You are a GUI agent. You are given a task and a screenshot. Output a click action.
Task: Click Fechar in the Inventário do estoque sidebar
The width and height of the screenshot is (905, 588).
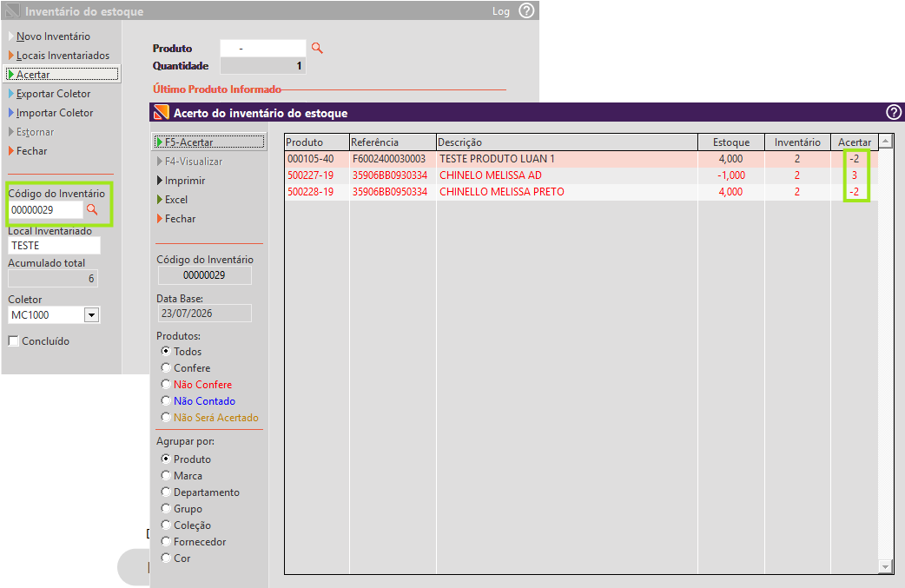[x=31, y=150]
